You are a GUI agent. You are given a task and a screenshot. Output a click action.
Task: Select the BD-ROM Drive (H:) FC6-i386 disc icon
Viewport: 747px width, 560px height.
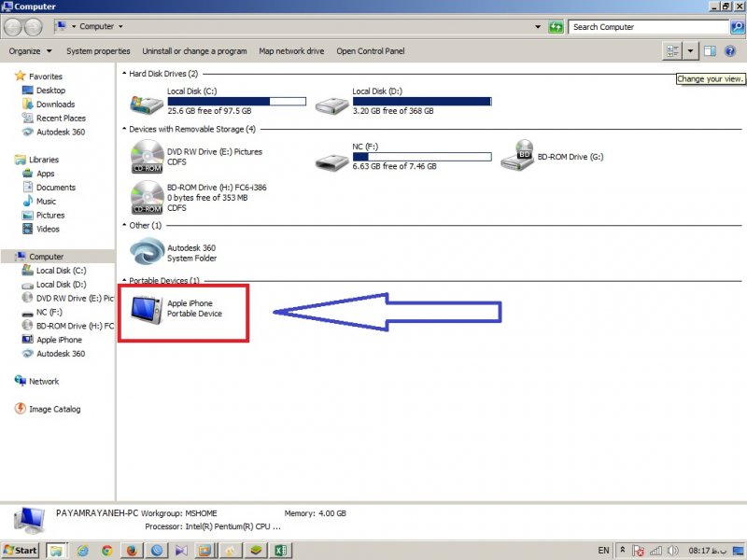coord(148,197)
